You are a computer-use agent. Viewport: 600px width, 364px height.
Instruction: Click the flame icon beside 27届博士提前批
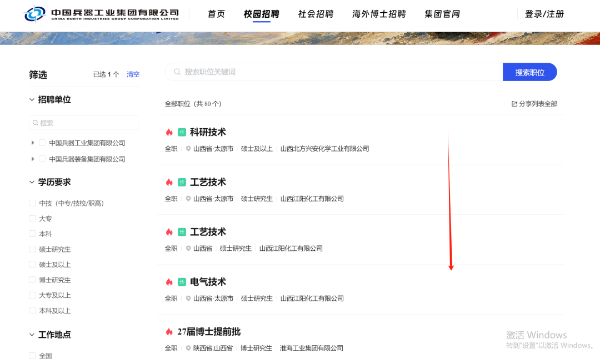coord(169,332)
